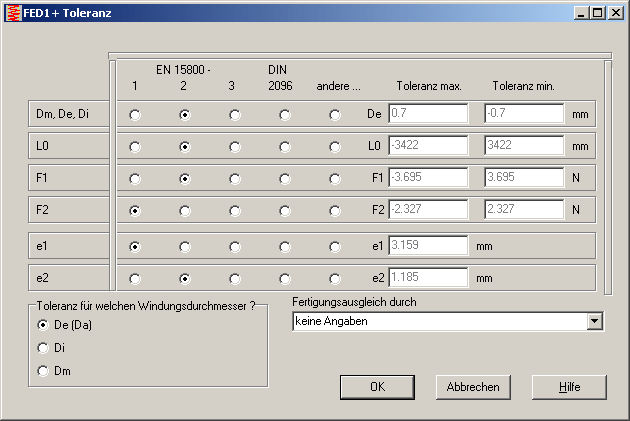630x421 pixels.
Task: Select Di winding diameter option
Action: (x=42, y=348)
